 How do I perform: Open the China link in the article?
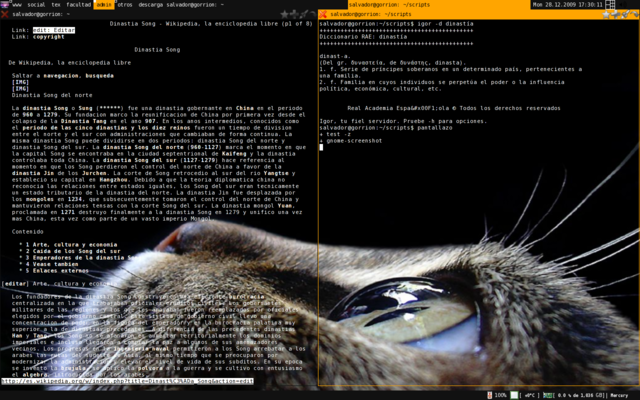click(244, 109)
